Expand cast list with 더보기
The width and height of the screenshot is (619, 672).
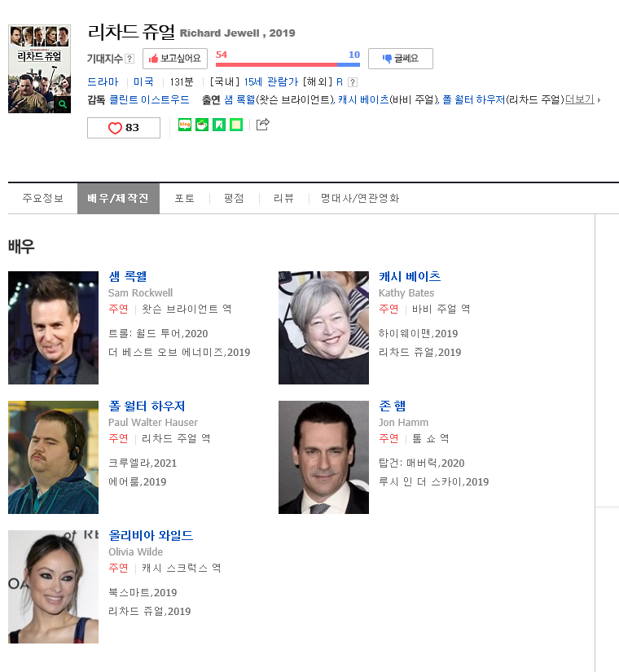(x=582, y=99)
